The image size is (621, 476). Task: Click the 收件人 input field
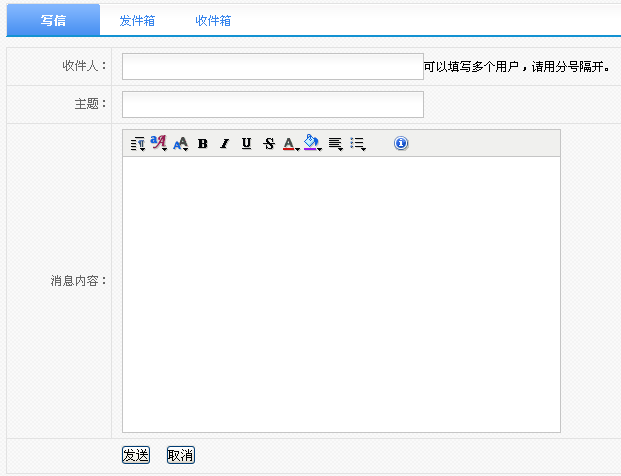point(272,66)
